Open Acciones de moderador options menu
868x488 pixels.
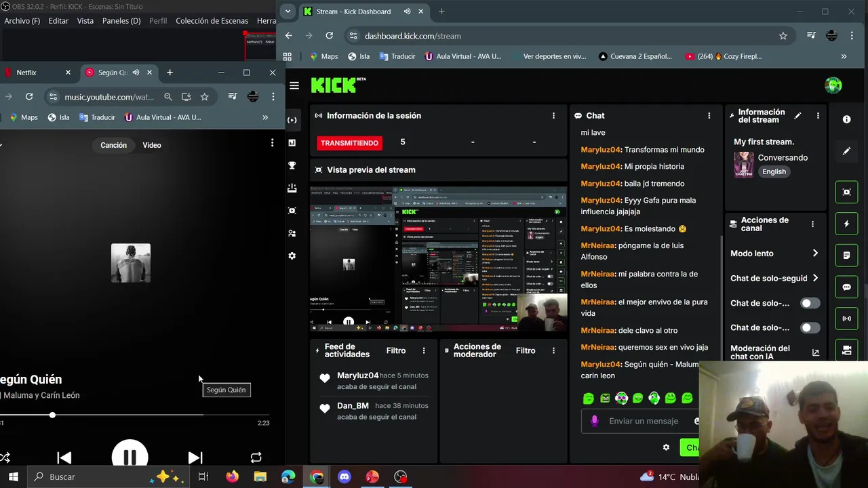(x=553, y=350)
